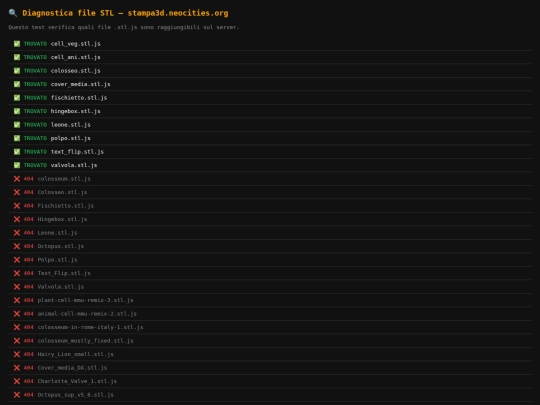Click the red X icon for colosseum-in-rome-italy-1.stl.js
The image size is (540, 405).
(17, 327)
